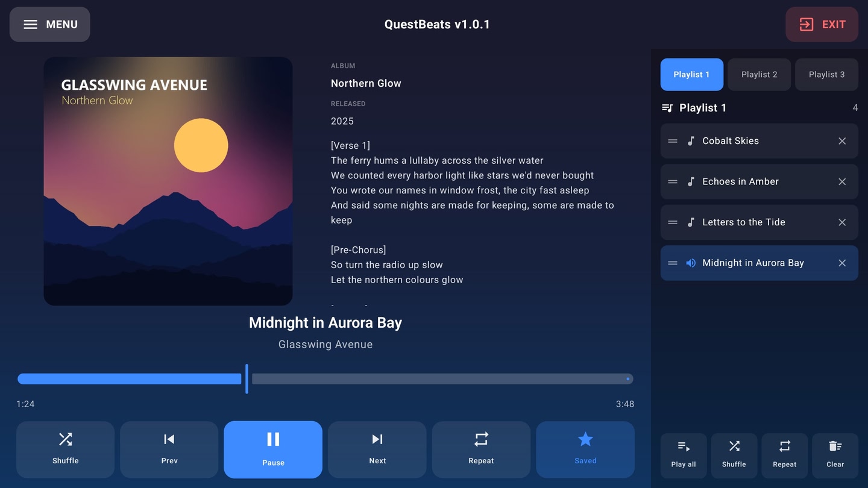Click the release year 2025
Screen dimensions: 868x488
point(342,121)
